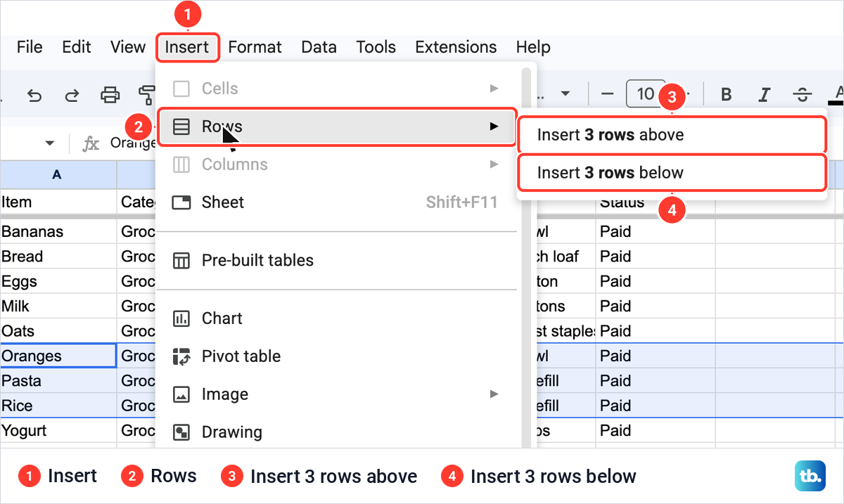
Task: Click the Paint format icon
Action: (x=146, y=94)
